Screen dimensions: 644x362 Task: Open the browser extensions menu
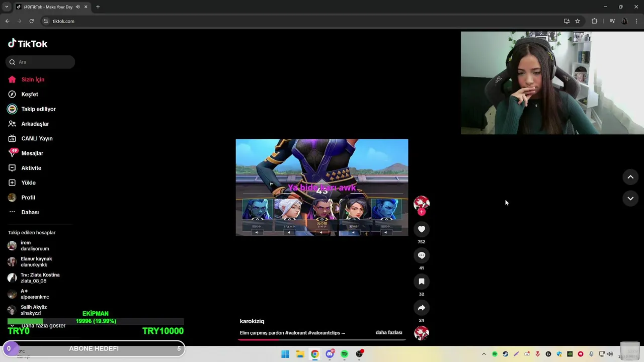click(x=595, y=21)
